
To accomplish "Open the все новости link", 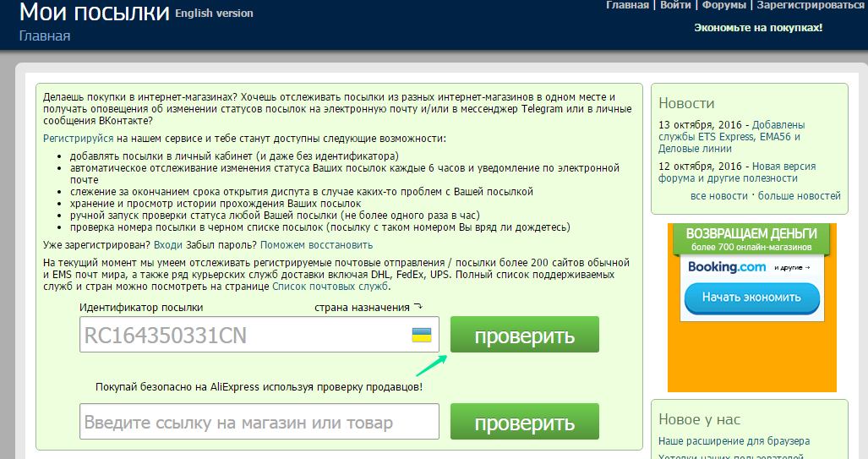I will pos(718,196).
